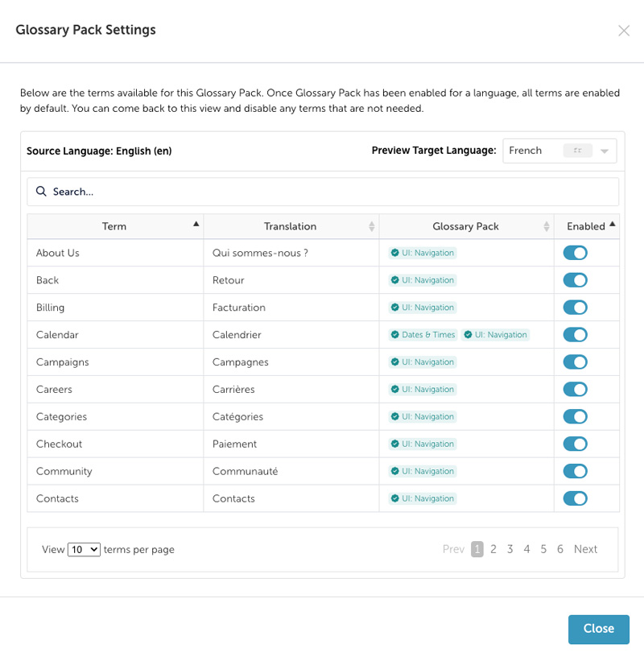Click the Dates & Times tag

(x=423, y=335)
